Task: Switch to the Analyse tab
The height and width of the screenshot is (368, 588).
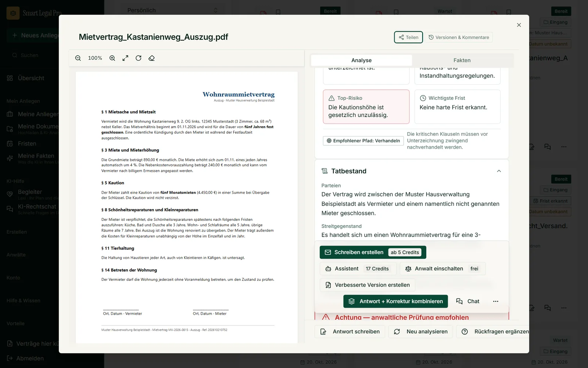Action: [361, 60]
